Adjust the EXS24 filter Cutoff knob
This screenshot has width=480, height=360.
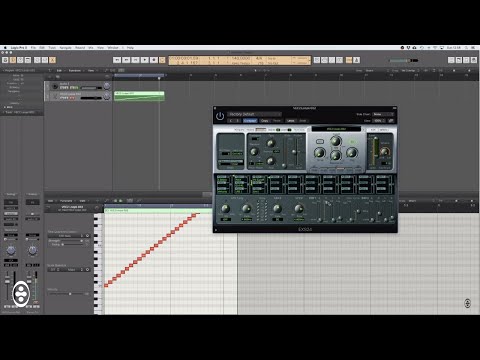pos(336,141)
